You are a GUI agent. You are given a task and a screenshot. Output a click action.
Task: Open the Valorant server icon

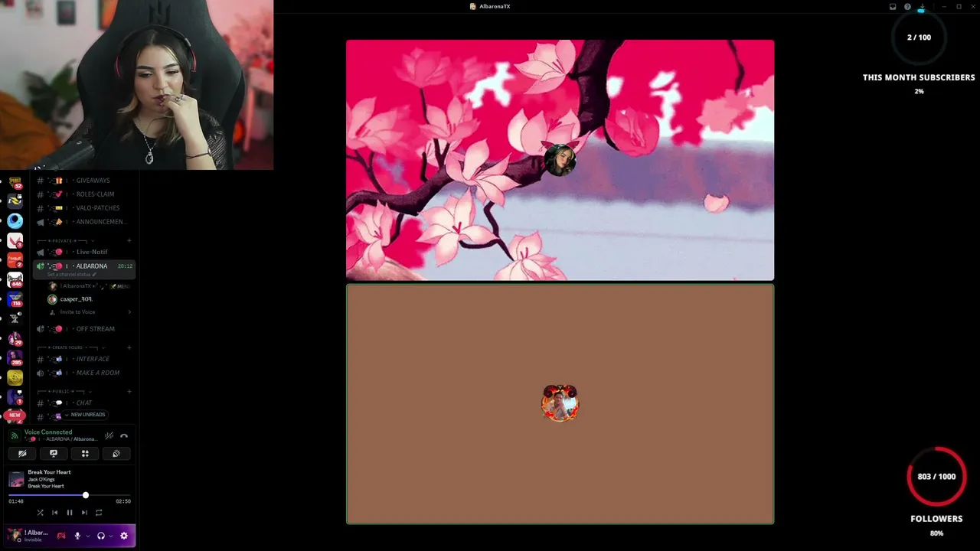tap(15, 241)
